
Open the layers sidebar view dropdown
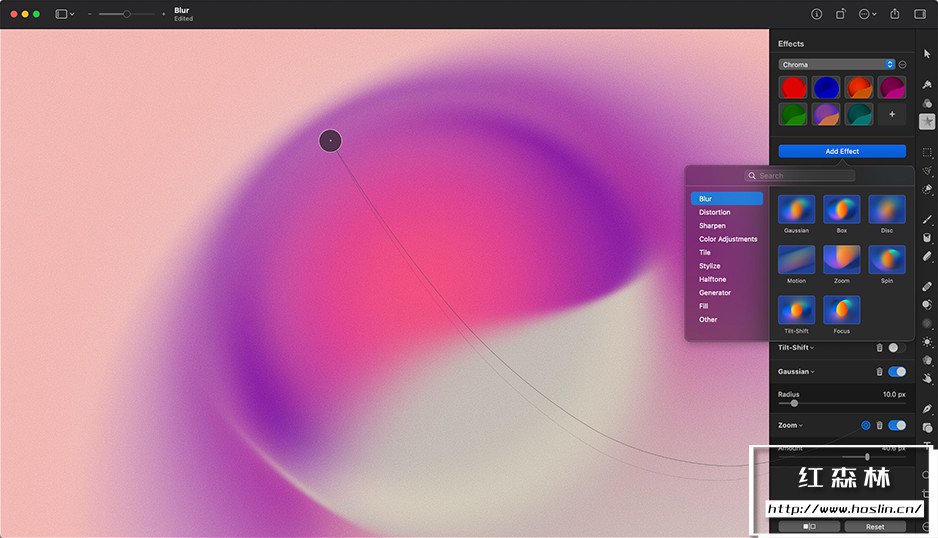[x=65, y=14]
